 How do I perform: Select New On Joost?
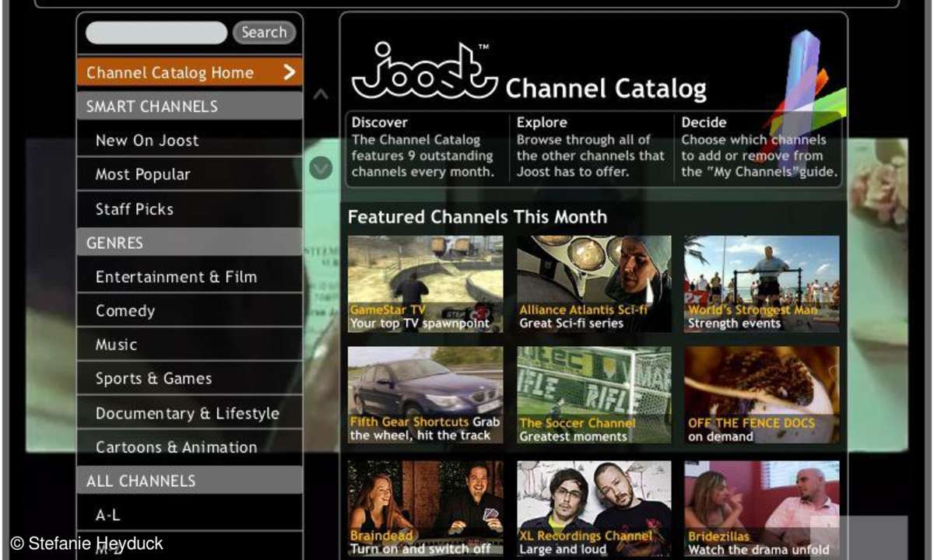pyautogui.click(x=189, y=141)
